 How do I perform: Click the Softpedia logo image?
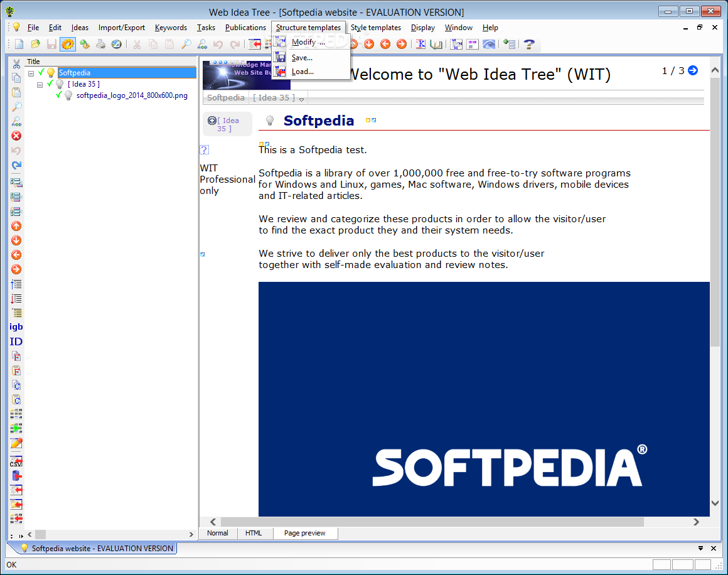point(484,399)
